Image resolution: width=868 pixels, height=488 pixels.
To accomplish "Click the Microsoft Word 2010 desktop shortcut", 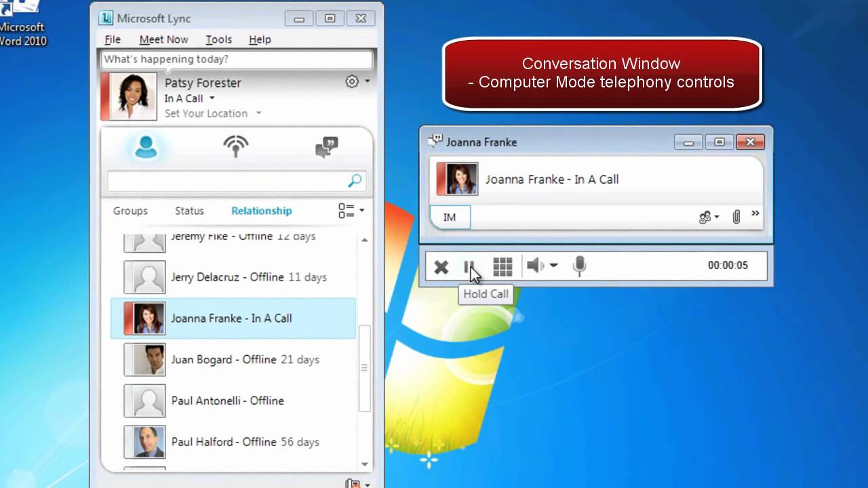I will [22, 24].
